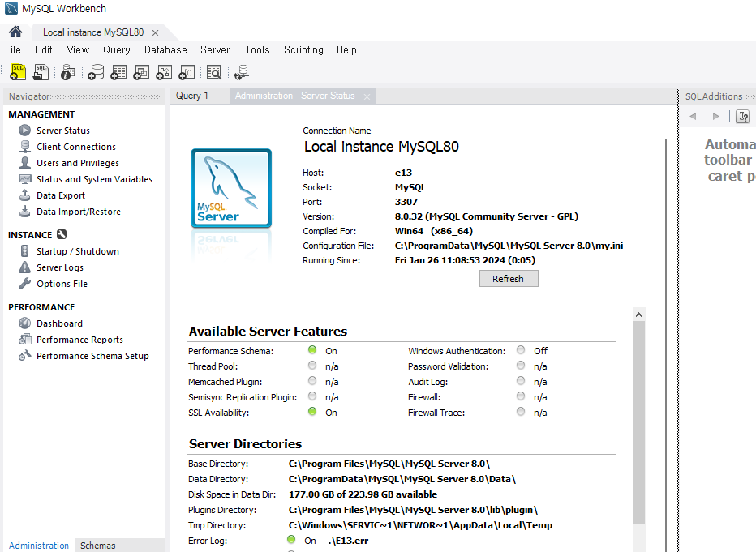Click the Semisync Replication Plugin indicator

coord(312,396)
